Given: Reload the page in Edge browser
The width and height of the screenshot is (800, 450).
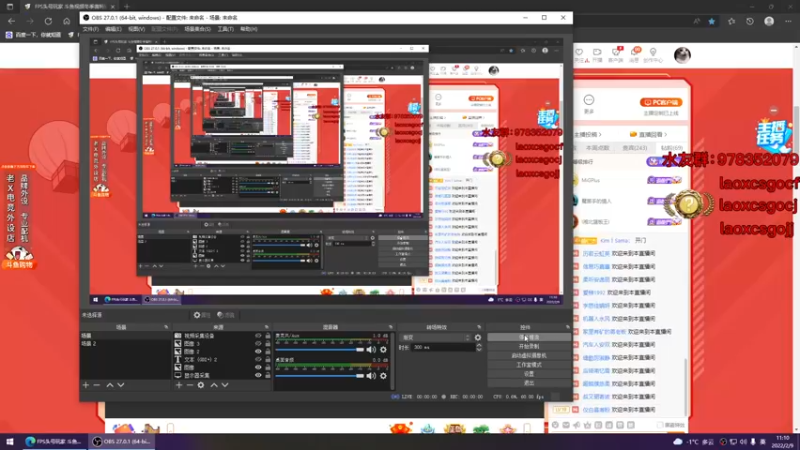Looking at the screenshot, I should coord(48,21).
